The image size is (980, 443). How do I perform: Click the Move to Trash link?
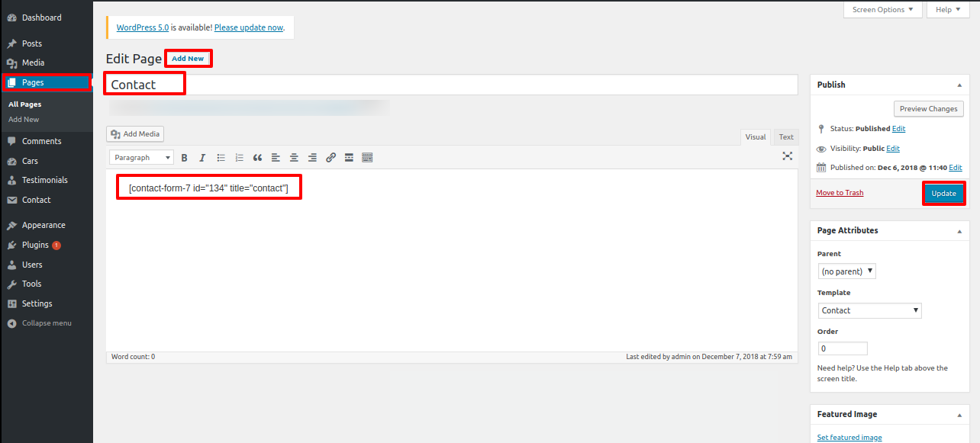(840, 193)
